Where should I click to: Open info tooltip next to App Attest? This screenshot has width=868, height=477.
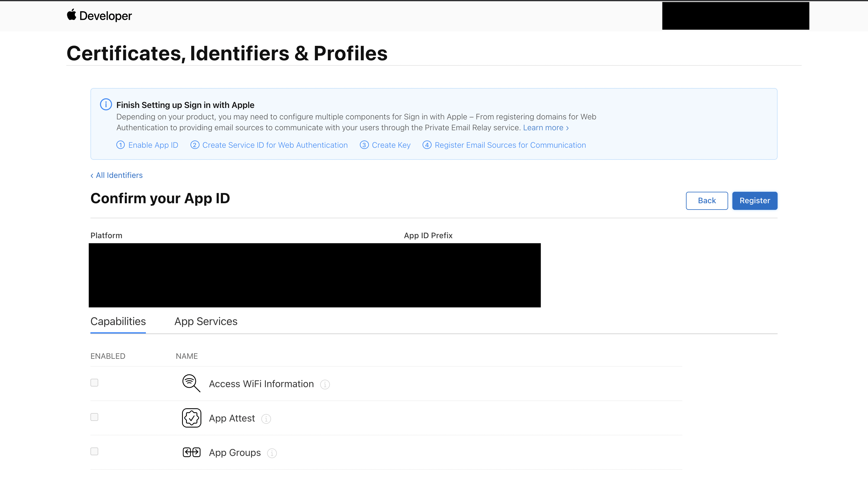pyautogui.click(x=266, y=419)
